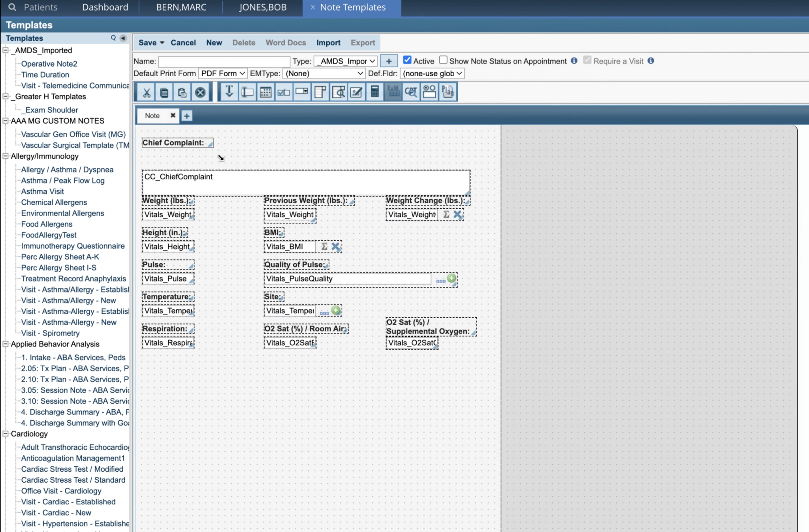
Task: Enable Require a Visit checkbox
Action: coord(587,60)
